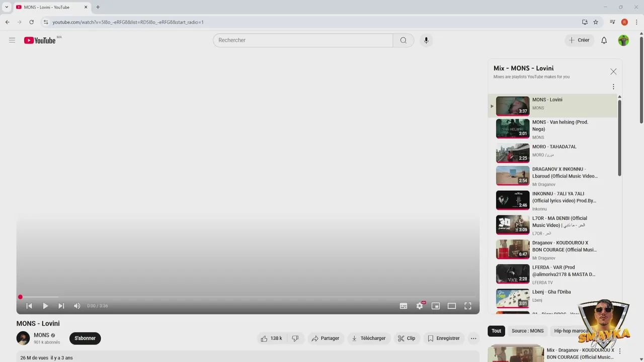This screenshot has height=362, width=644.
Task: Open the account avatar menu
Action: (623, 40)
